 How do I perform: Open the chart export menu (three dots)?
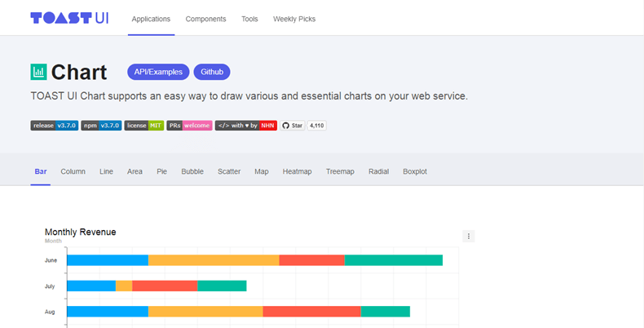[x=468, y=236]
